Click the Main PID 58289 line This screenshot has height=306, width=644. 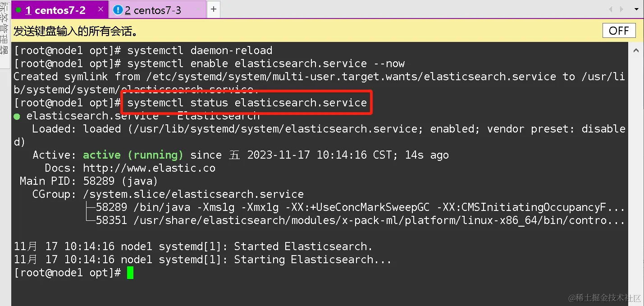(88, 181)
